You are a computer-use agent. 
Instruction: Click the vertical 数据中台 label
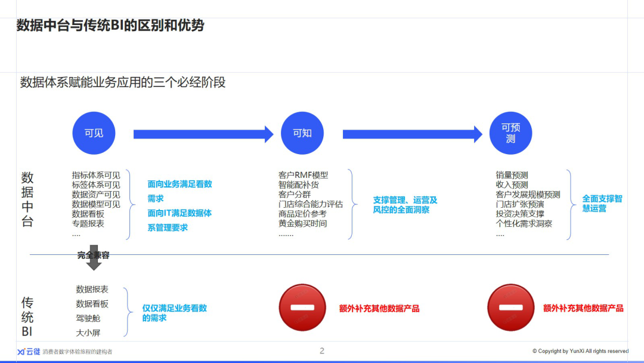click(27, 199)
